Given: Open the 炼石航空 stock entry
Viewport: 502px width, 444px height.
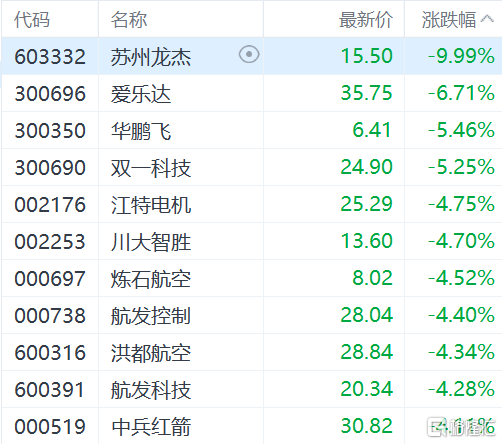Looking at the screenshot, I should pos(151,278).
